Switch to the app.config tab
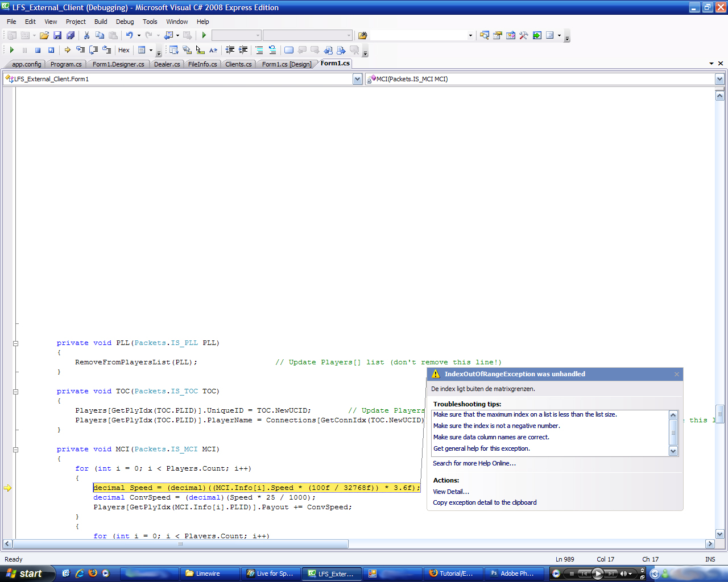 (27, 64)
